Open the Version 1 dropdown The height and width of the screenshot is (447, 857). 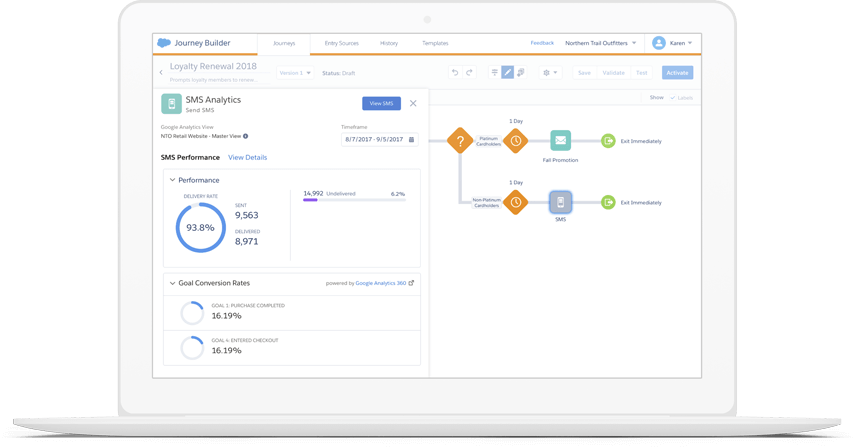295,73
